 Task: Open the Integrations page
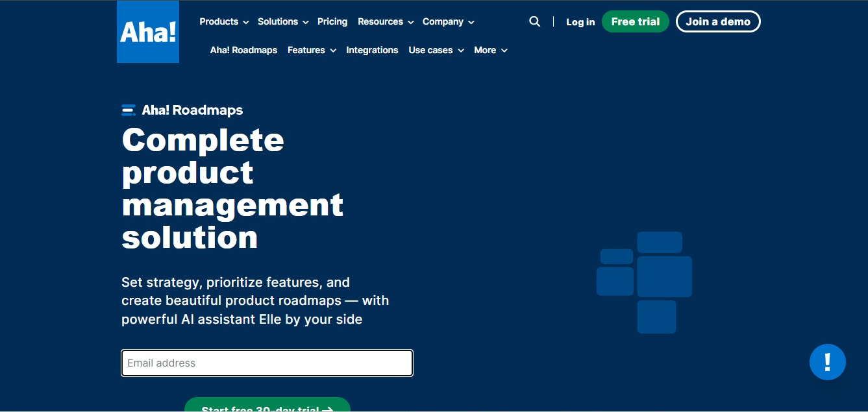click(372, 50)
